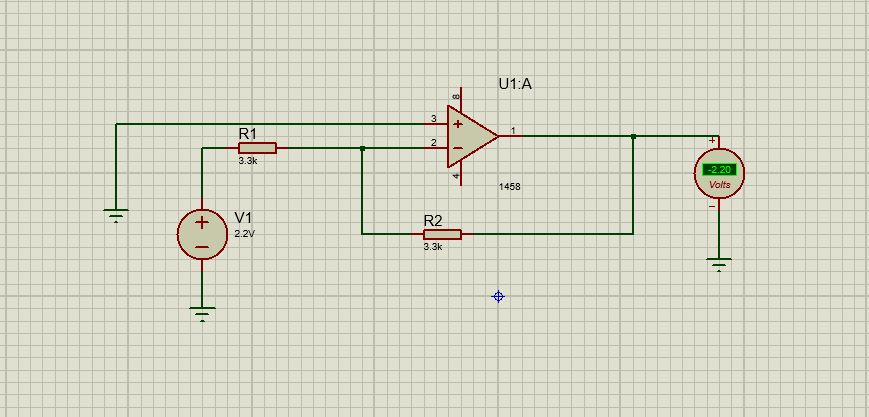Click the V1 voltage source symbol
The height and width of the screenshot is (417, 869).
(202, 234)
